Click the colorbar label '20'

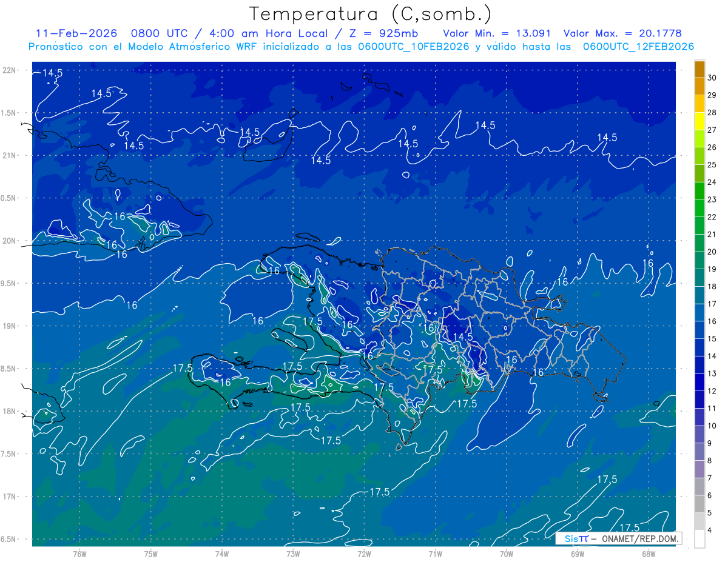(x=712, y=252)
